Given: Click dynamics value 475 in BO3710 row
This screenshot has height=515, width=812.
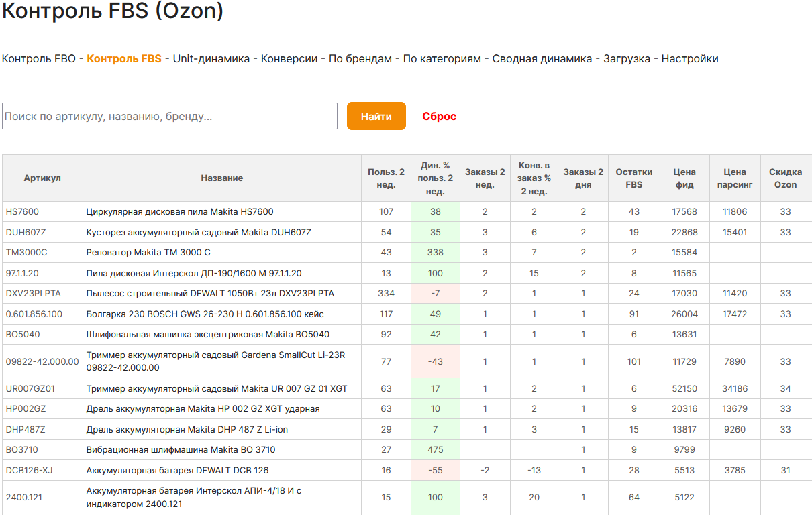Looking at the screenshot, I should point(436,450).
